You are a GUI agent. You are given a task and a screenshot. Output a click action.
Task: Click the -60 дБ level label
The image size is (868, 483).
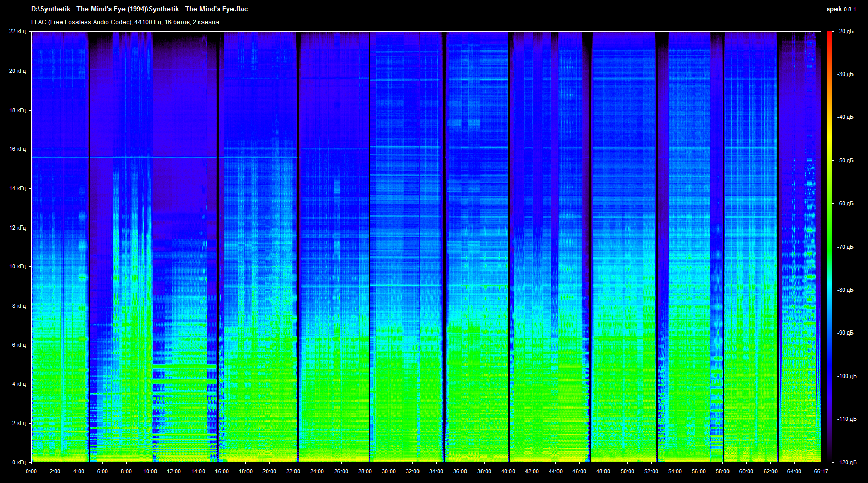pos(845,203)
